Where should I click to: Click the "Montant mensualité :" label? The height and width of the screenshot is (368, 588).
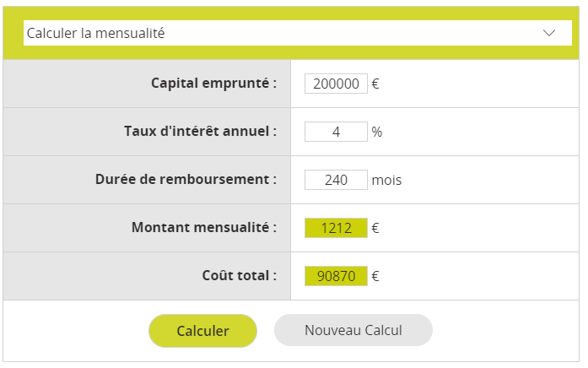pyautogui.click(x=204, y=227)
